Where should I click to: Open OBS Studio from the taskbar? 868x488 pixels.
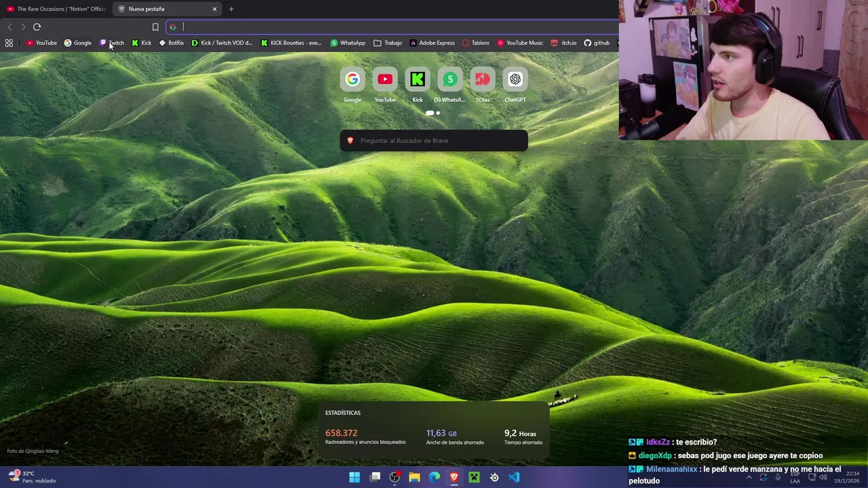coord(395,477)
